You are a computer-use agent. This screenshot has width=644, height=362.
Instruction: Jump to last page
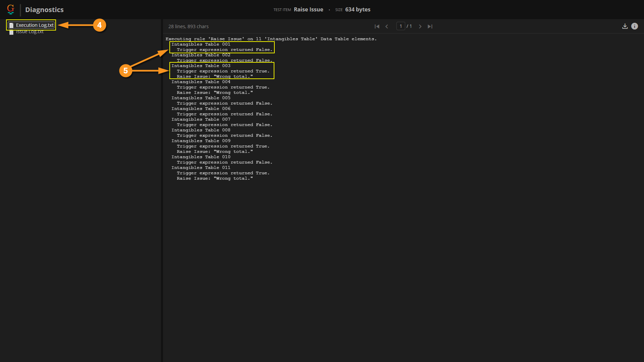click(430, 26)
